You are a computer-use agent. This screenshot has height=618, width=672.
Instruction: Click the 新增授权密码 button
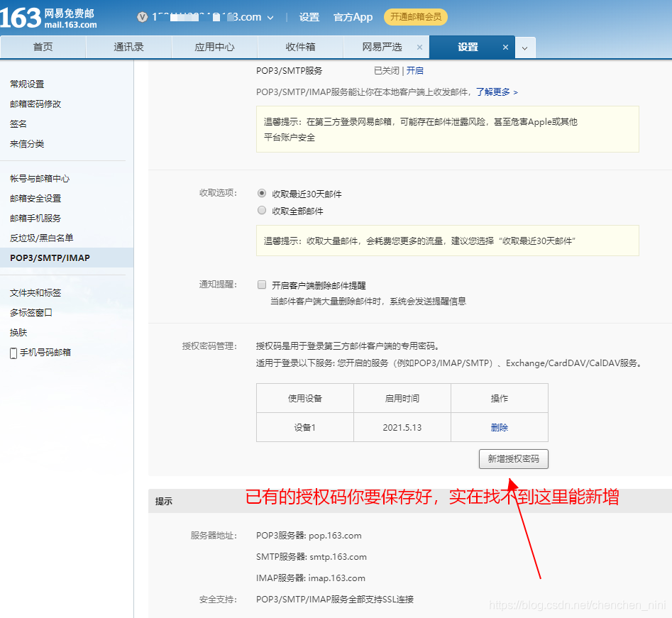(x=514, y=459)
